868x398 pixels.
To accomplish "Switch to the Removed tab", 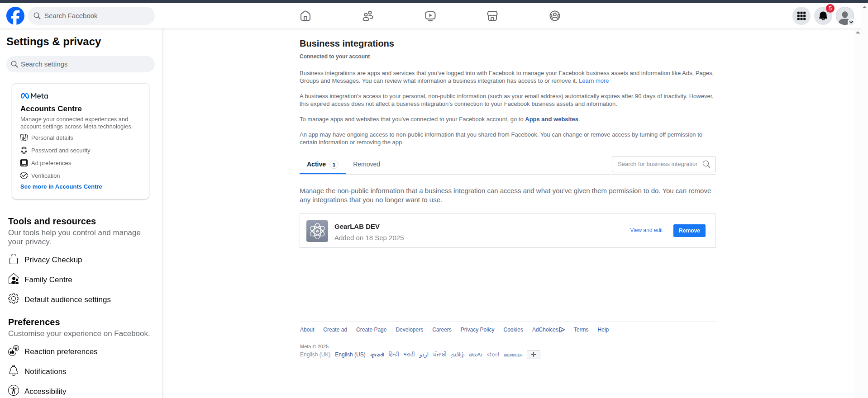I will 367,165.
